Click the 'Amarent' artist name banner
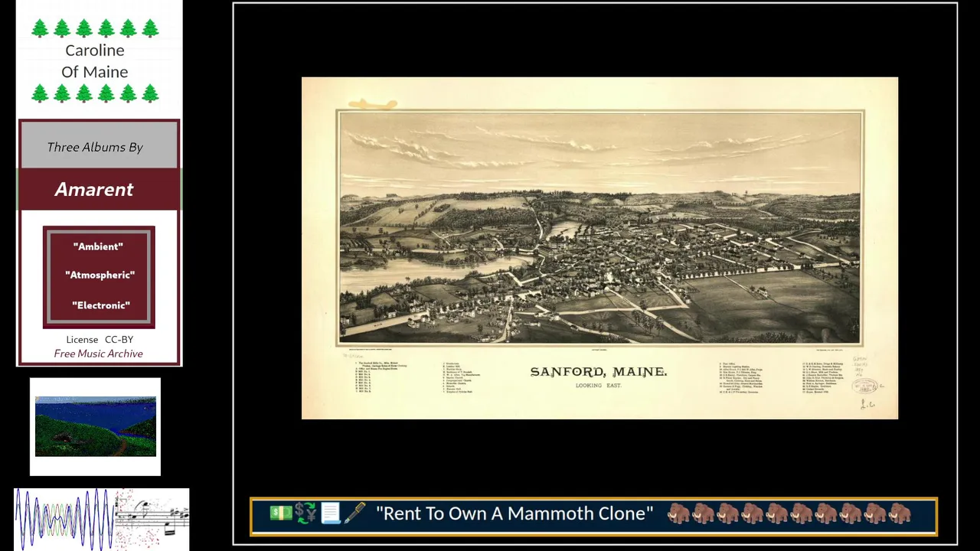Image resolution: width=980 pixels, height=551 pixels. (x=99, y=189)
